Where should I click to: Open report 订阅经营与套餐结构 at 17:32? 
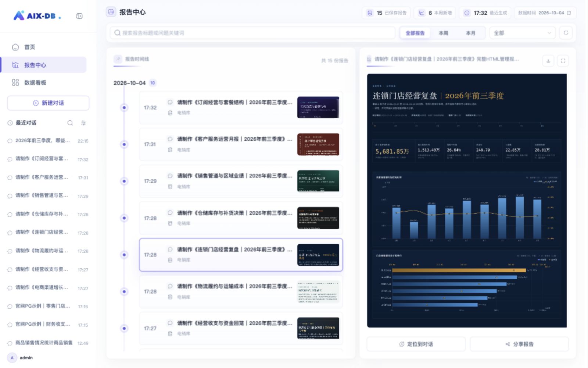241,107
